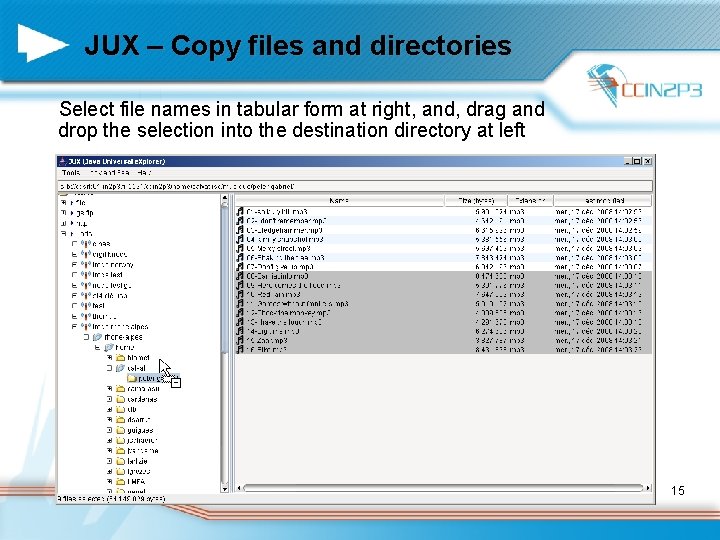Collapse the home folder node
Image resolution: width=720 pixels, height=540 pixels.
[x=97, y=348]
